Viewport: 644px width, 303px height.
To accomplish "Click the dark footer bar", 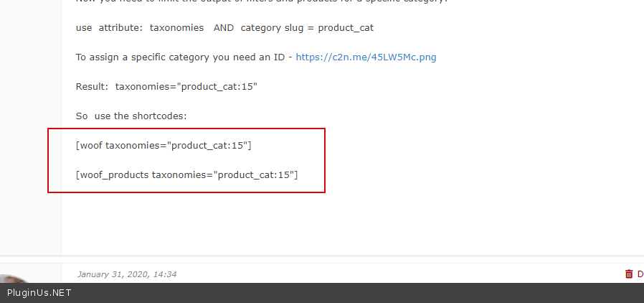I will coord(359,293).
